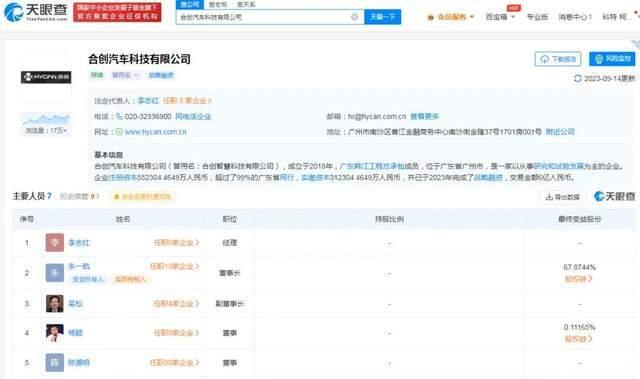The height and width of the screenshot is (379, 640).
Task: Click the 导出数据 export data button
Action: [563, 197]
